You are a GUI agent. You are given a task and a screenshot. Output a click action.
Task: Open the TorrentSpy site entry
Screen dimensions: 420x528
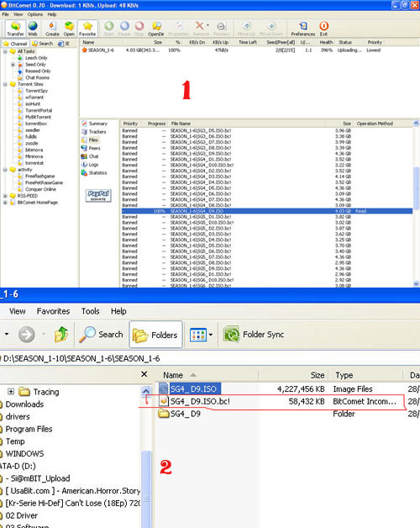pos(36,91)
